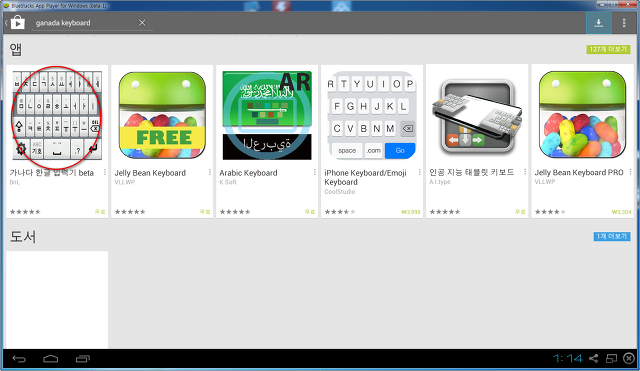Tap the fullscreen toggle icon in bottom bar

pyautogui.click(x=611, y=358)
